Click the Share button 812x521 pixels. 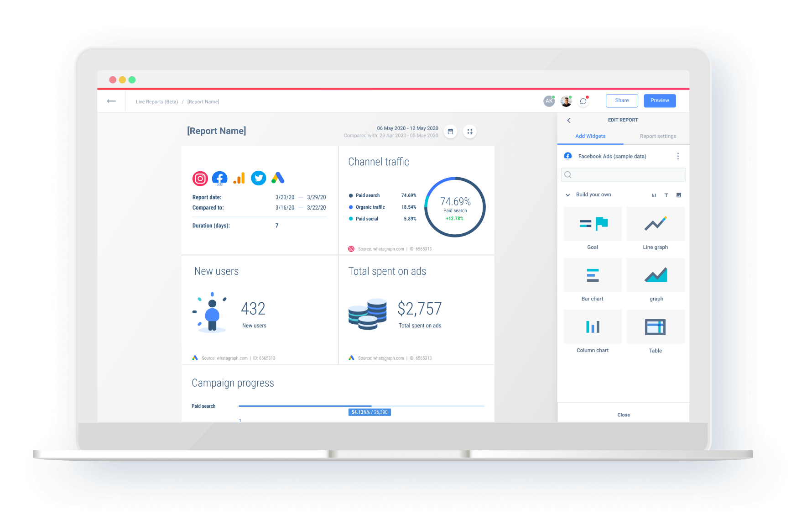pos(622,100)
